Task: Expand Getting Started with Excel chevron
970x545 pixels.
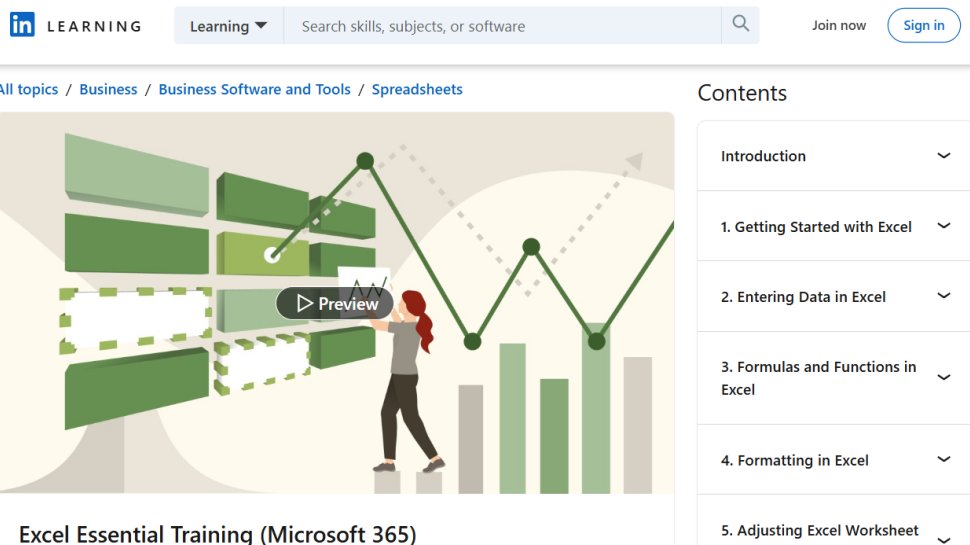Action: pos(943,226)
